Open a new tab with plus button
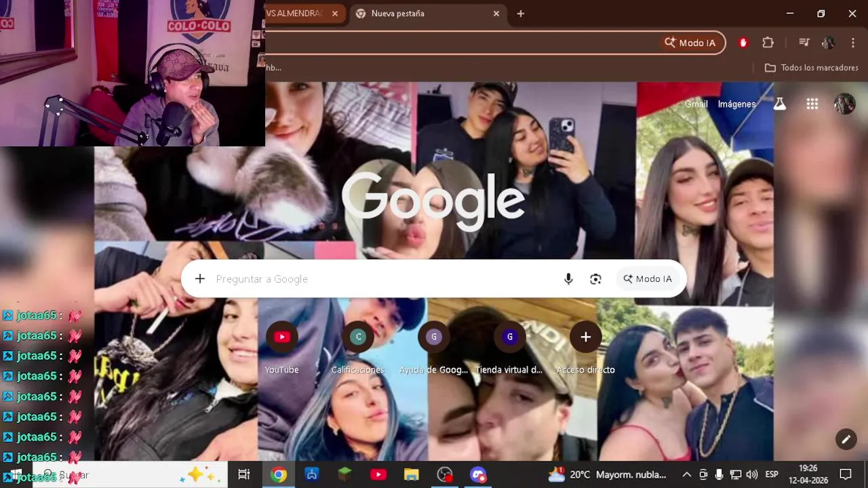868x488 pixels. tap(521, 14)
